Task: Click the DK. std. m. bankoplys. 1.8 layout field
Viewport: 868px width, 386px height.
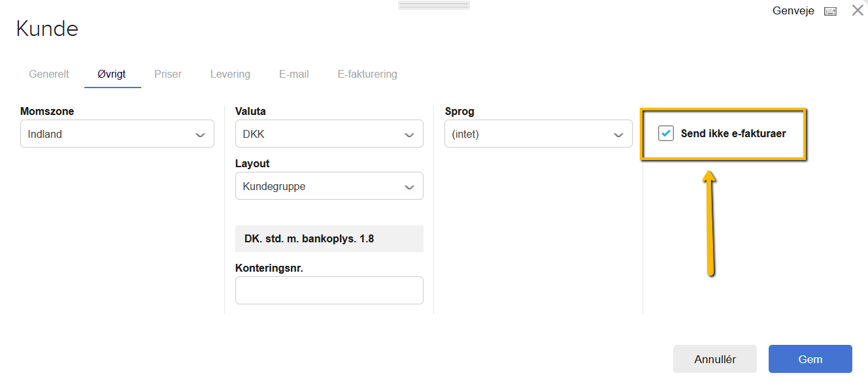Action: tap(329, 239)
